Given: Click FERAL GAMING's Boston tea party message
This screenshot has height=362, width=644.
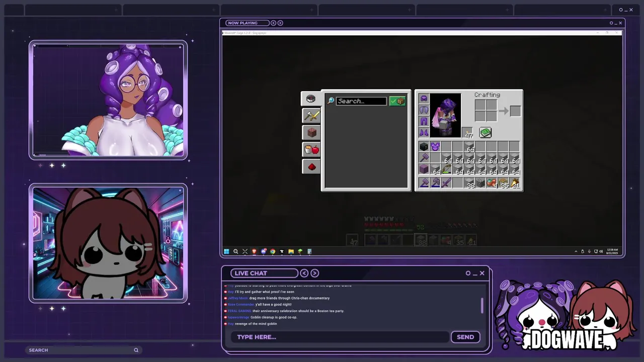Looking at the screenshot, I should [x=298, y=311].
